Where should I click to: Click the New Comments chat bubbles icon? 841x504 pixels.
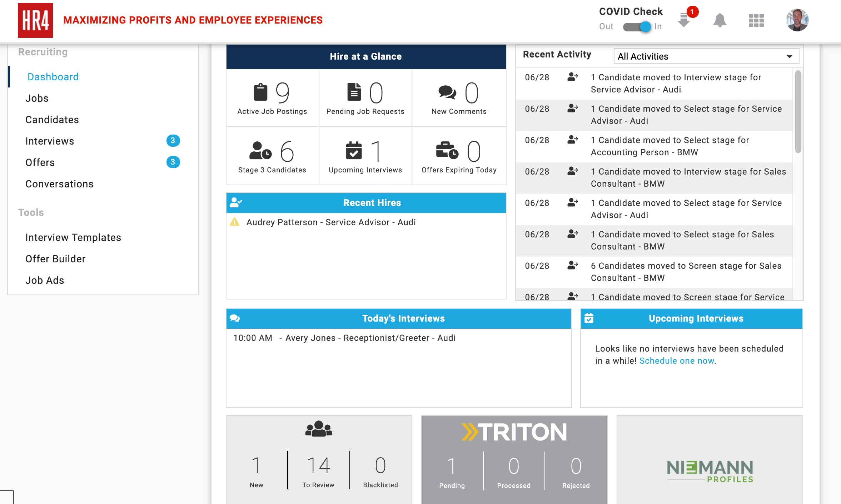click(447, 92)
